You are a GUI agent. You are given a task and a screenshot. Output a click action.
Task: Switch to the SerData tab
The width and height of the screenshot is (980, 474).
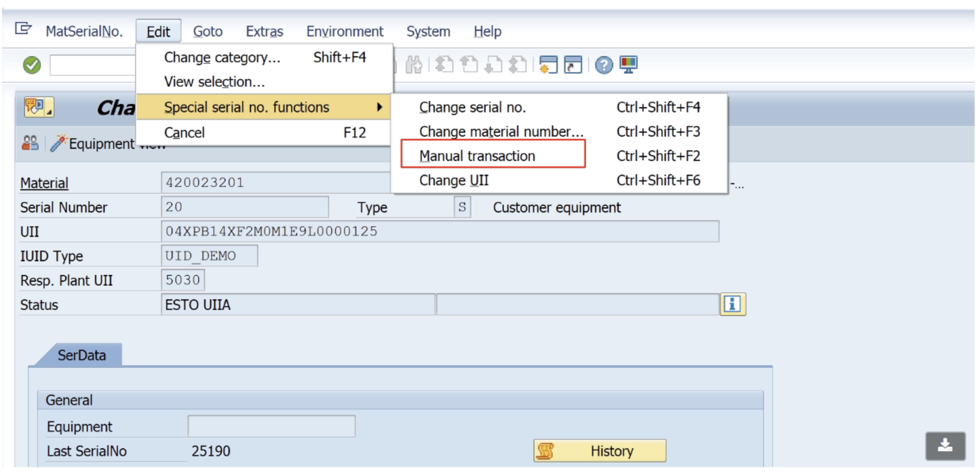point(82,355)
